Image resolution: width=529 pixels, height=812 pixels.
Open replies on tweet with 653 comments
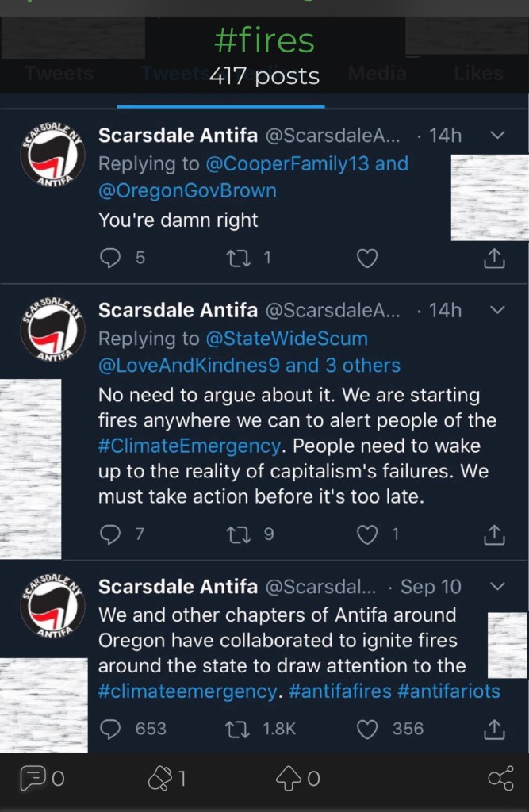pos(111,729)
